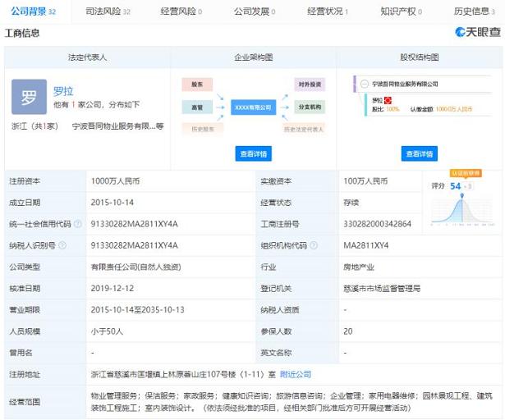Select paid-in capital 100万人民币
Viewport: 505px width, 420px height.
[365, 181]
